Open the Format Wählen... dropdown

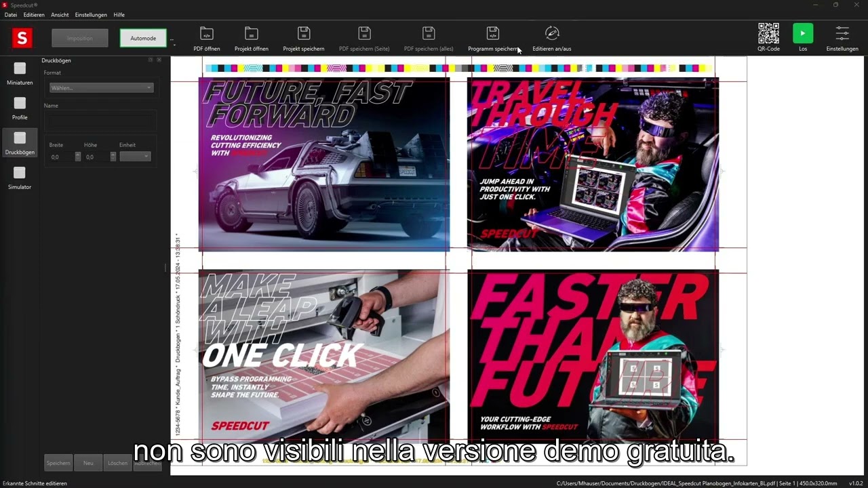(x=101, y=87)
